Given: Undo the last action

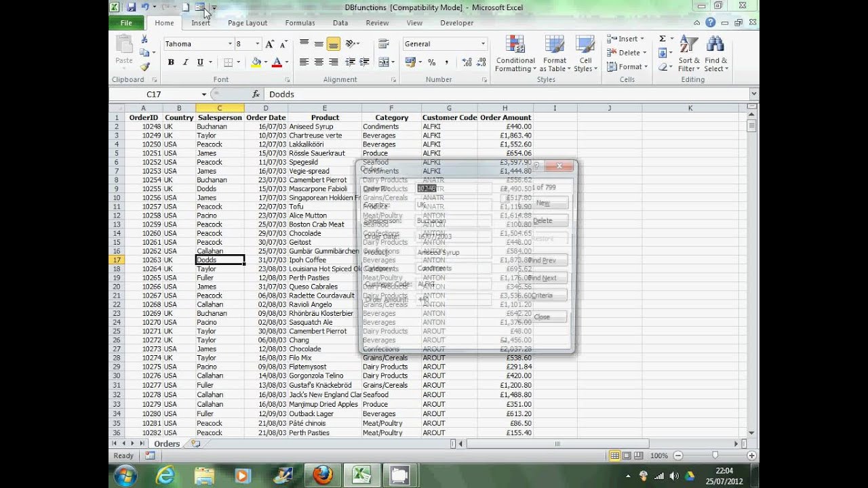Looking at the screenshot, I should [x=145, y=7].
